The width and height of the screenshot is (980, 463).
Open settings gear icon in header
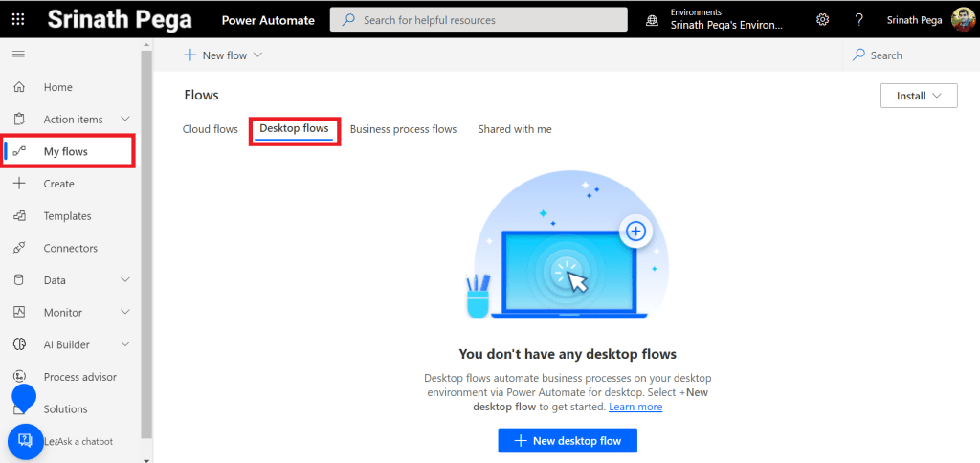tap(822, 20)
